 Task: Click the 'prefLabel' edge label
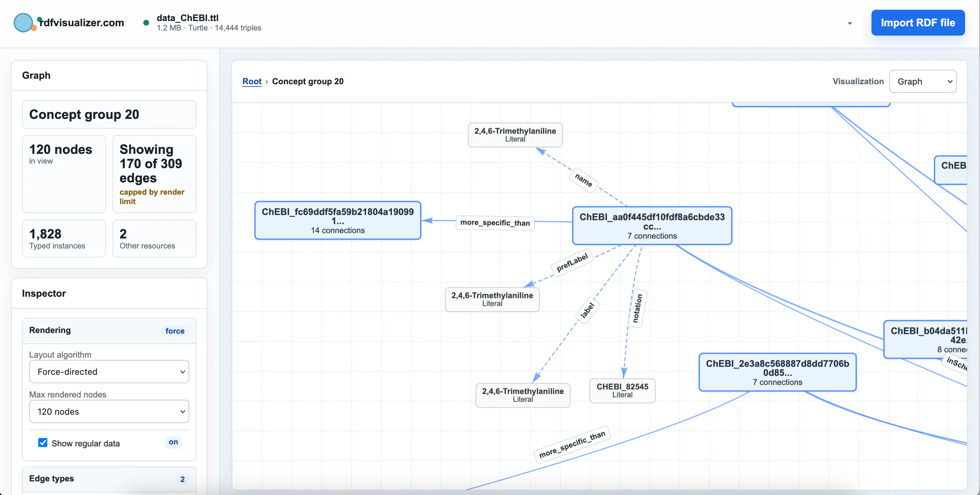point(572,263)
